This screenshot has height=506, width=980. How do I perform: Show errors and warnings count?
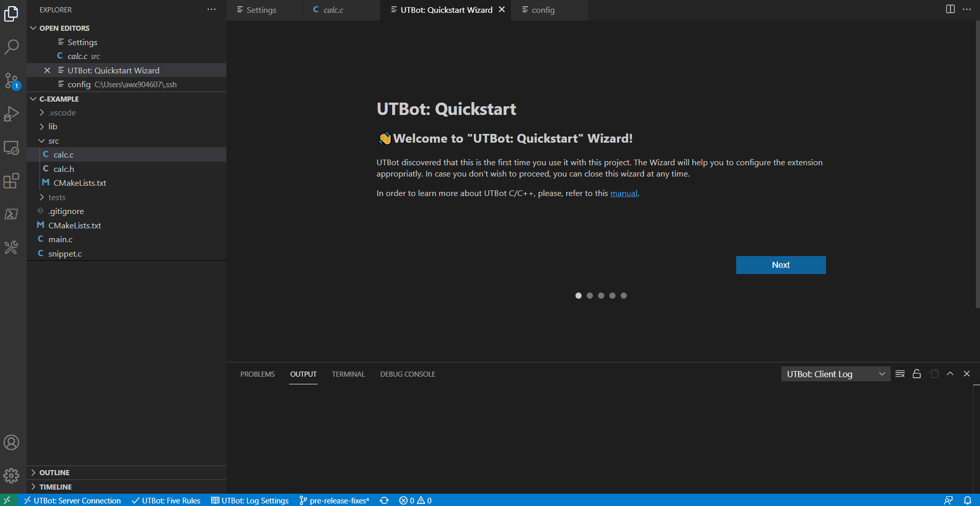pos(415,500)
